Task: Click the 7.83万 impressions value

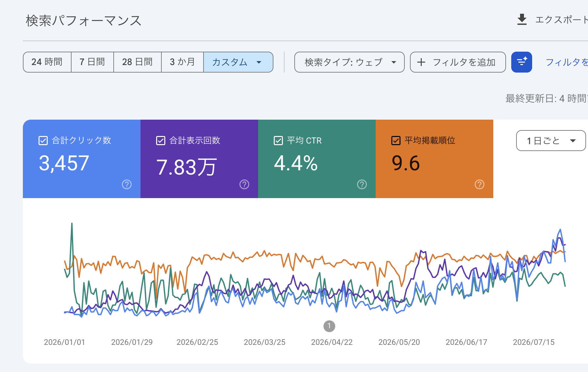Action: click(x=186, y=167)
